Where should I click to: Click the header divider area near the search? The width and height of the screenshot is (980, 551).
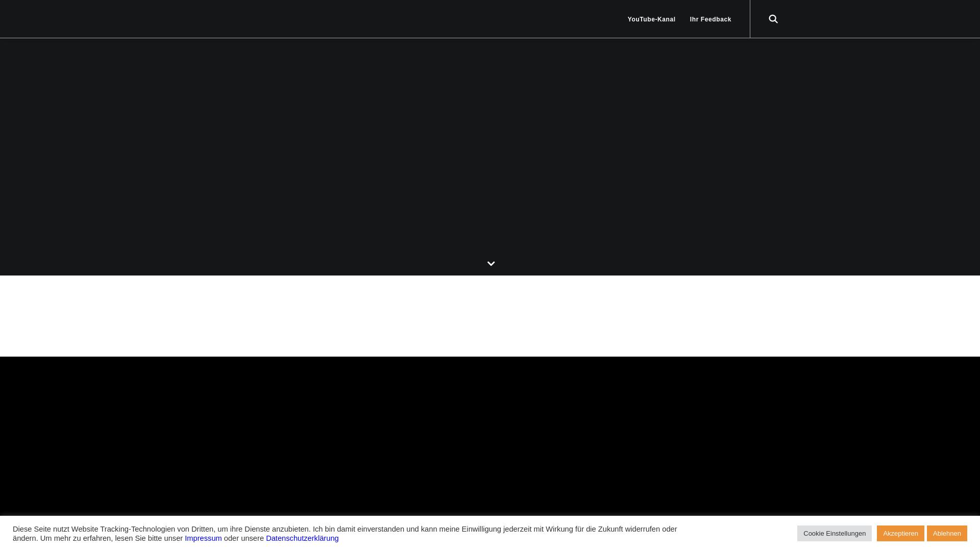750,19
